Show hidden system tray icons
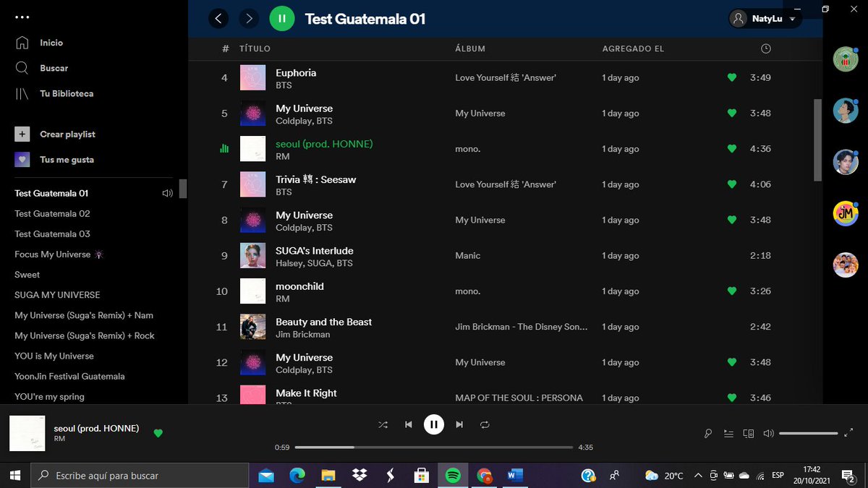 698,475
